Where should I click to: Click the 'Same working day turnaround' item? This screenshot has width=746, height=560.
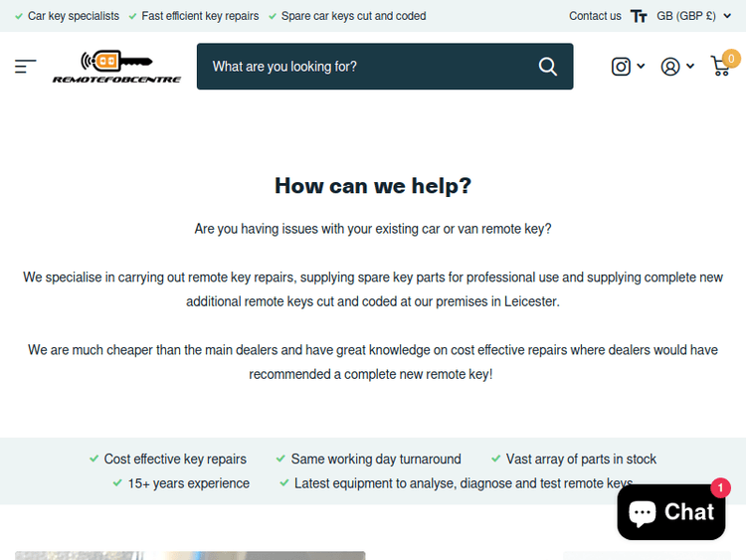pos(375,459)
